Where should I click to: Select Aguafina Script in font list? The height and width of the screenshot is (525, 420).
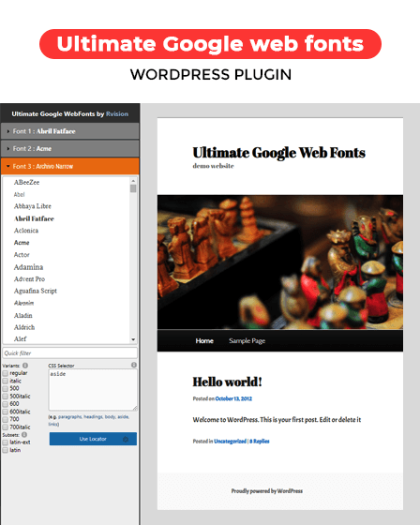coord(36,291)
